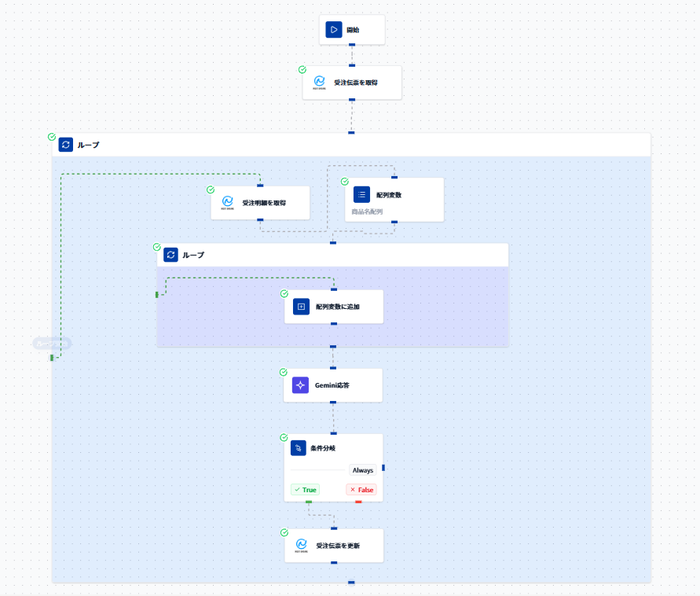Click the red False output connector
Viewport: 700px width, 596px height.
coord(358,502)
